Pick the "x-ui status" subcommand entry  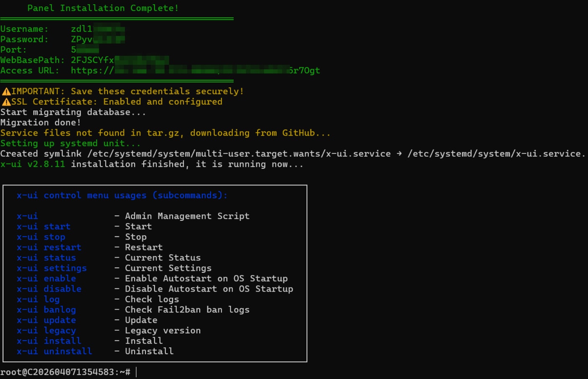46,258
